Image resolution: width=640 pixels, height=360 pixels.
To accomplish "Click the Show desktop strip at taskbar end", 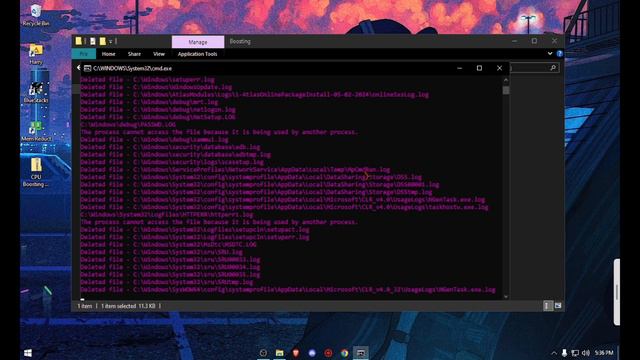I will tap(618, 353).
